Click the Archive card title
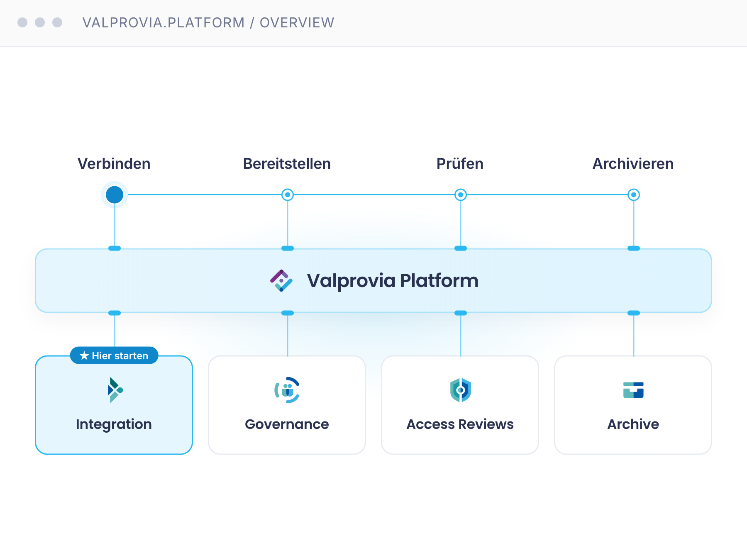This screenshot has width=747, height=560. tap(633, 424)
